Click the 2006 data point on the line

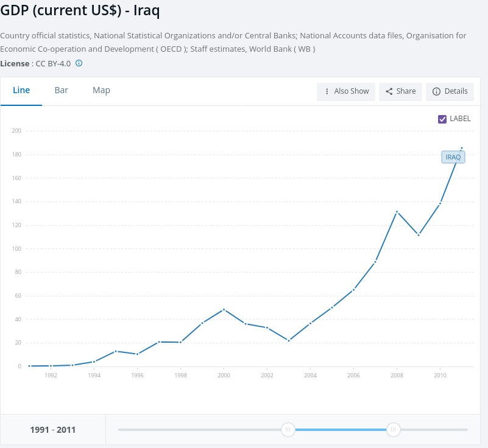[353, 290]
